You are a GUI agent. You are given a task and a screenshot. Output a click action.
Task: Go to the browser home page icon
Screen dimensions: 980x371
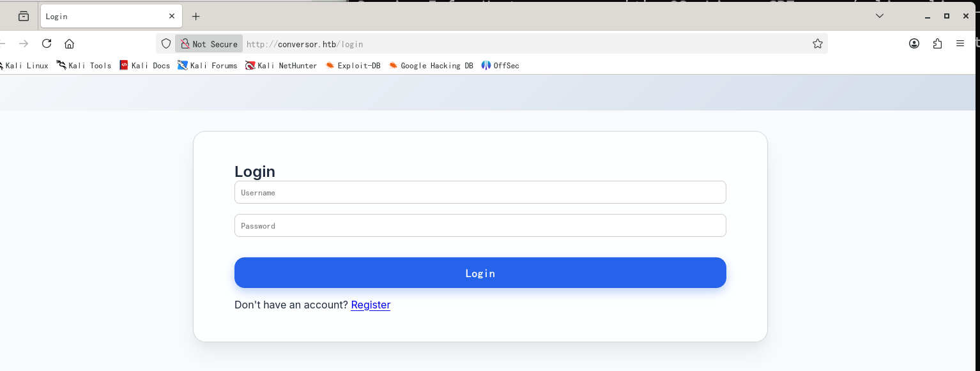[70, 43]
